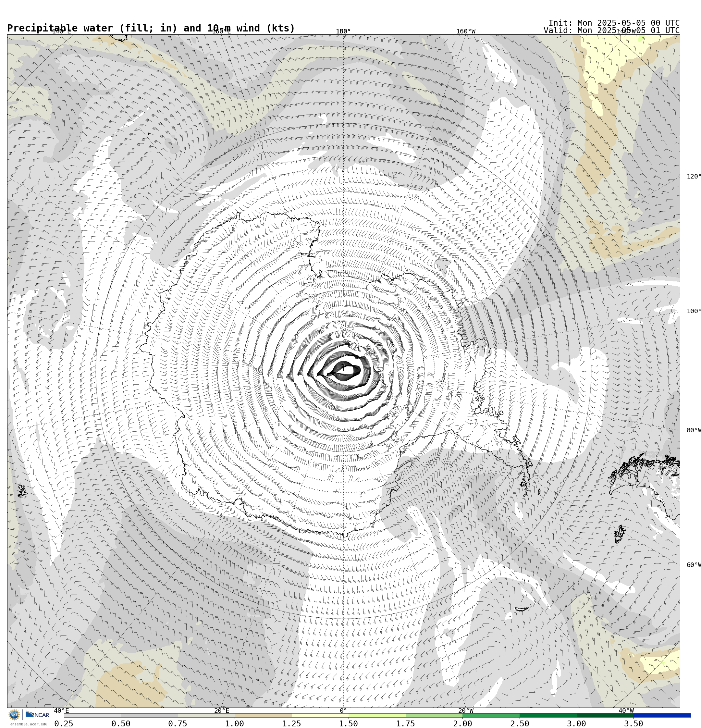This screenshot has width=701, height=728.
Task: Click the 0.25 colorbar tick label
Action: pos(64,723)
